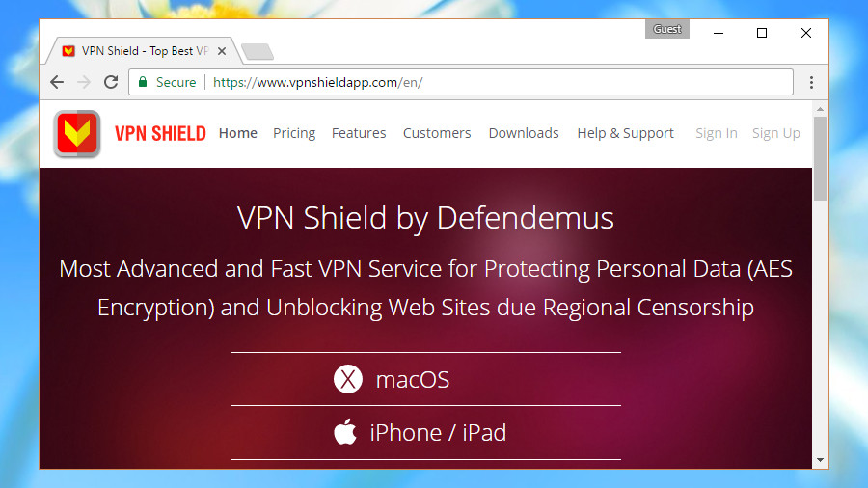The image size is (868, 488).
Task: Select Features in the site navigation
Action: click(359, 133)
